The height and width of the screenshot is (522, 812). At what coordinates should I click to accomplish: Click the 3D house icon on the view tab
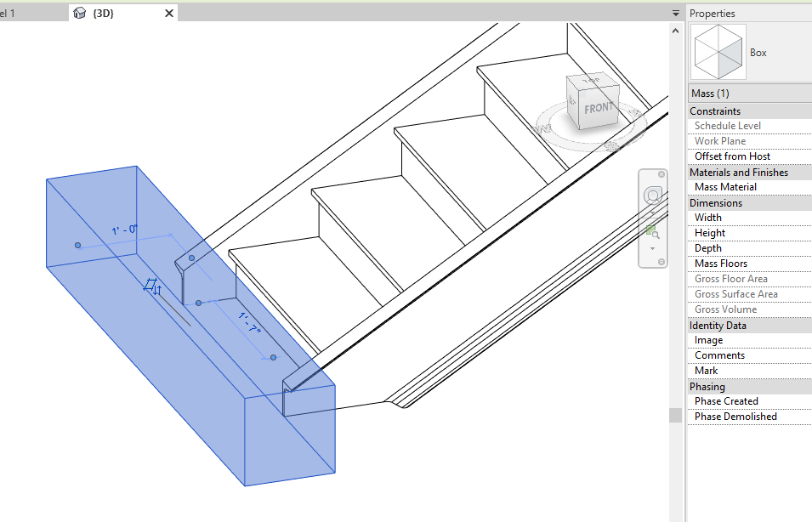(x=79, y=13)
